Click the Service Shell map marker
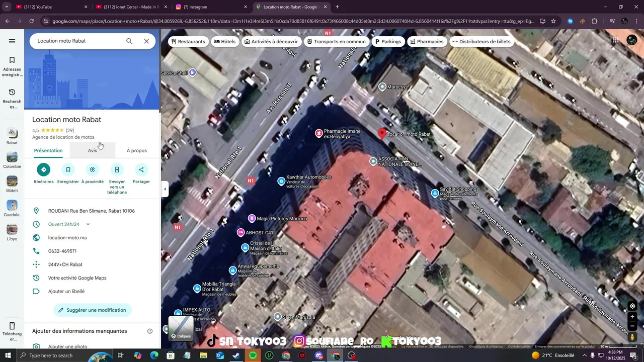 pyautogui.click(x=192, y=73)
